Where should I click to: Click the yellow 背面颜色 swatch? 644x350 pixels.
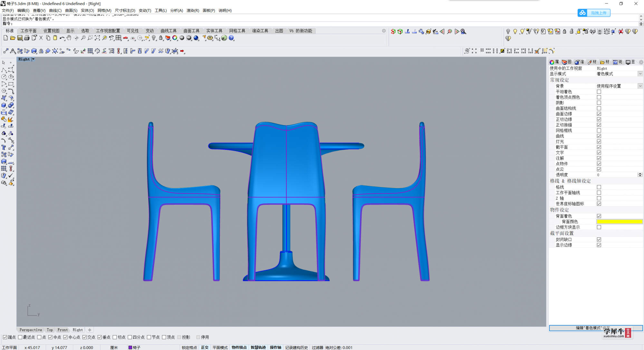619,222
